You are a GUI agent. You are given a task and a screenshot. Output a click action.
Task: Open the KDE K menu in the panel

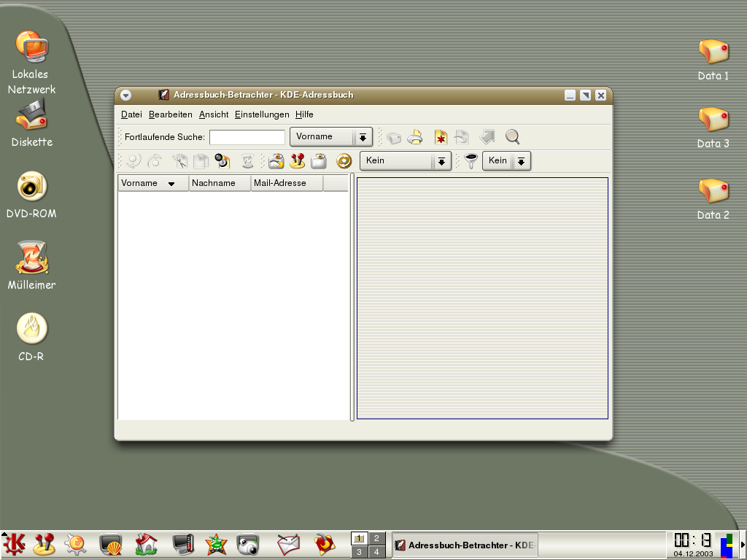point(15,544)
